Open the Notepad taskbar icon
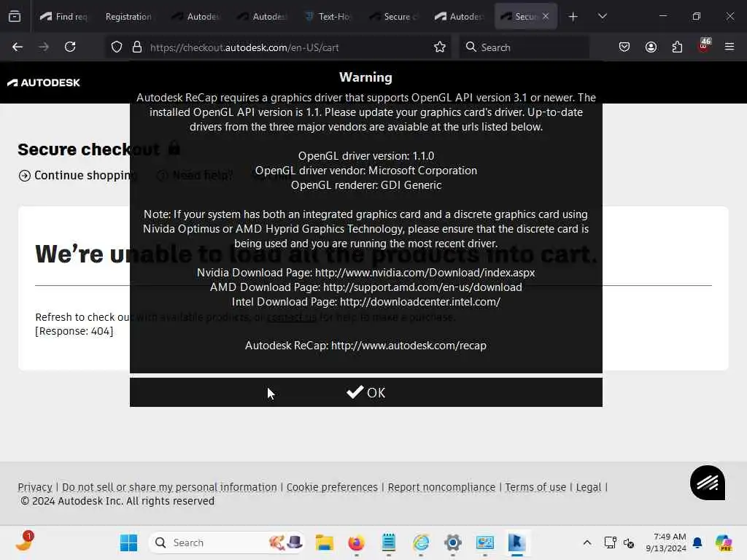The width and height of the screenshot is (747, 560). tap(389, 542)
